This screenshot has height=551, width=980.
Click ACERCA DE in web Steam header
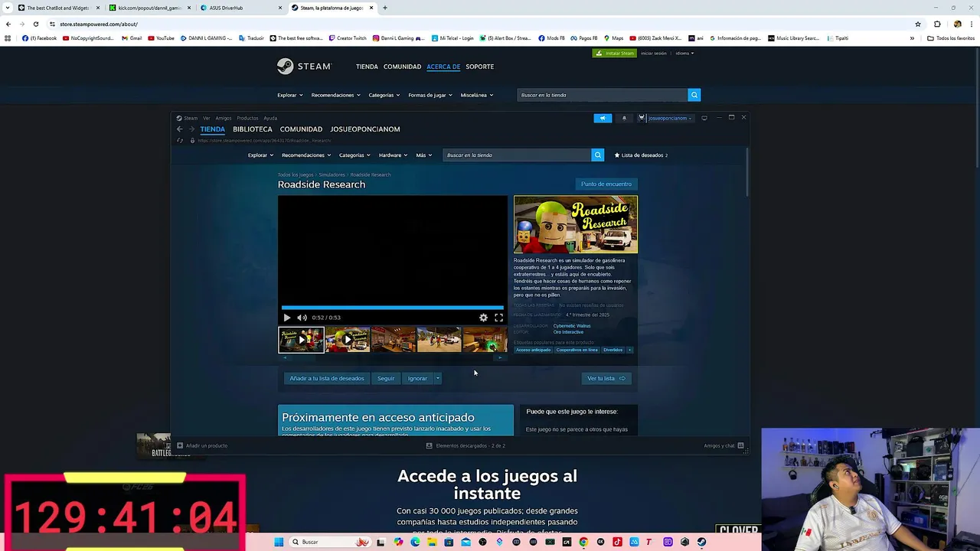[443, 67]
